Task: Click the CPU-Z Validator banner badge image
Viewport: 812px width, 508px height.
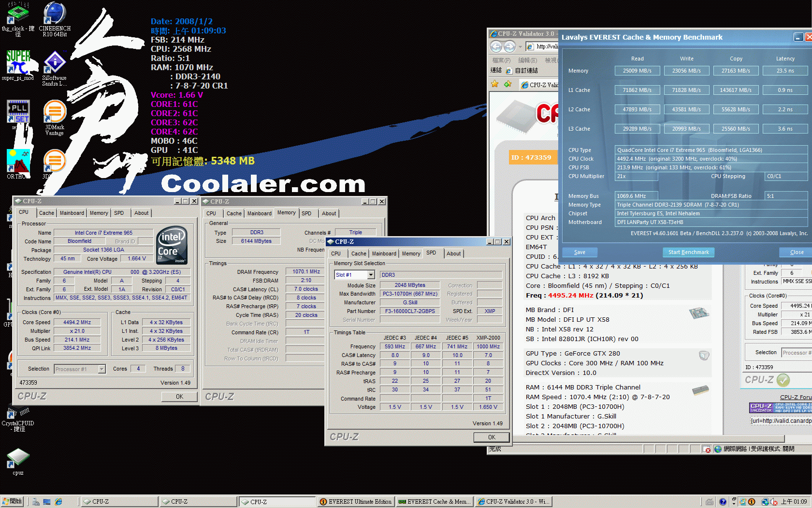Action: 781,407
